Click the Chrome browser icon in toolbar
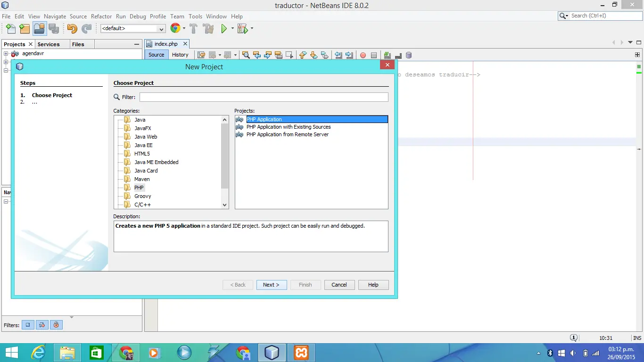 coord(175,28)
